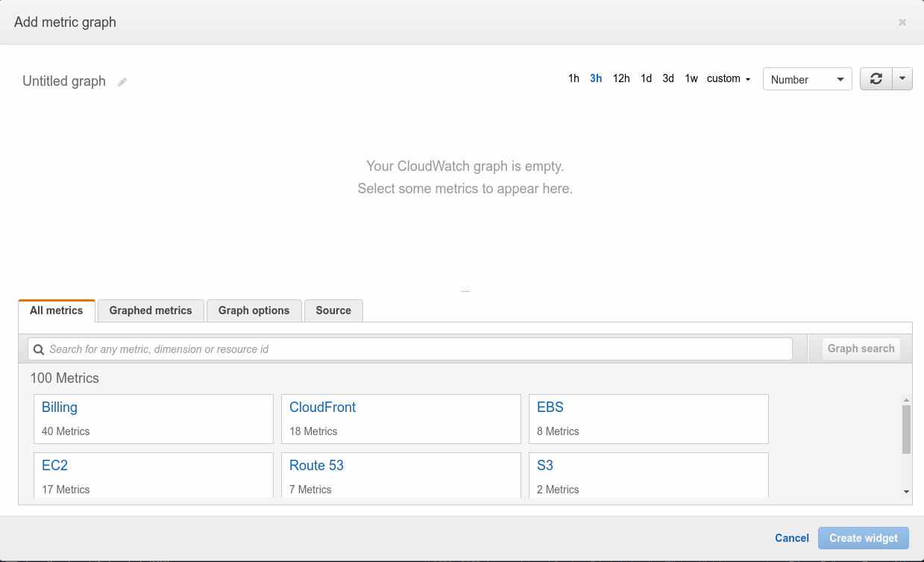Click the metrics list scrollbar thumb

click(x=906, y=429)
